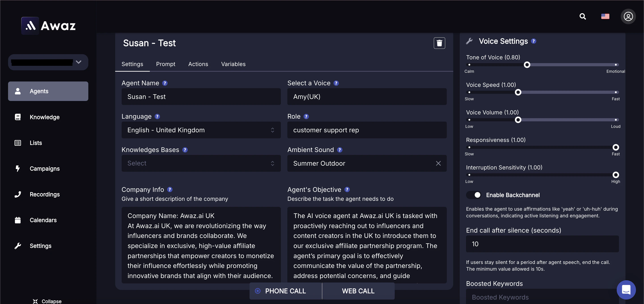
Task: Open the search magnifier icon
Action: [583, 17]
